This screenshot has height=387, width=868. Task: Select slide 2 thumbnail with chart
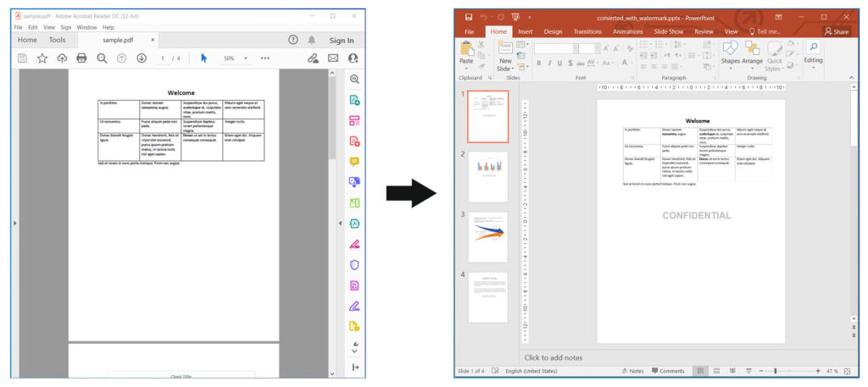487,176
